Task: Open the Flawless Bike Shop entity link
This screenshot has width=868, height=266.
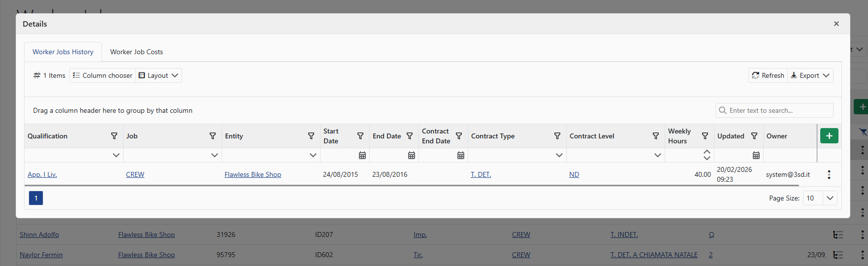Action: point(253,174)
